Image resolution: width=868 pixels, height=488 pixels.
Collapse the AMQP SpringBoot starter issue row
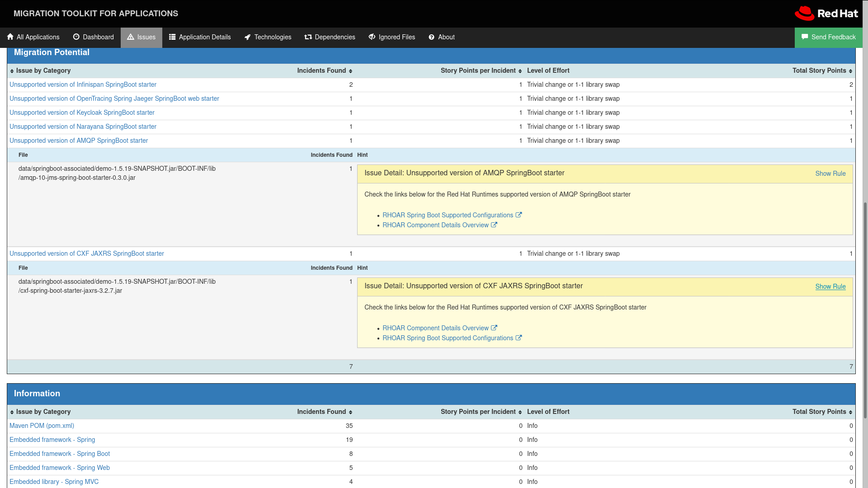pos(79,141)
